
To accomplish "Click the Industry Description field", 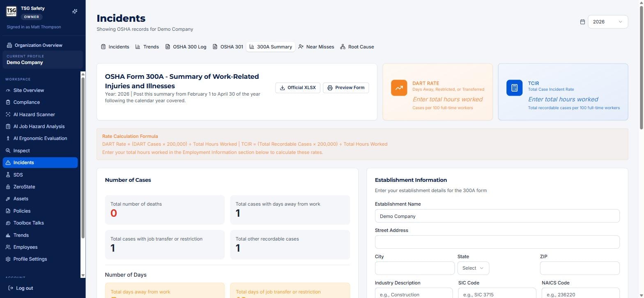I will click(x=414, y=293).
